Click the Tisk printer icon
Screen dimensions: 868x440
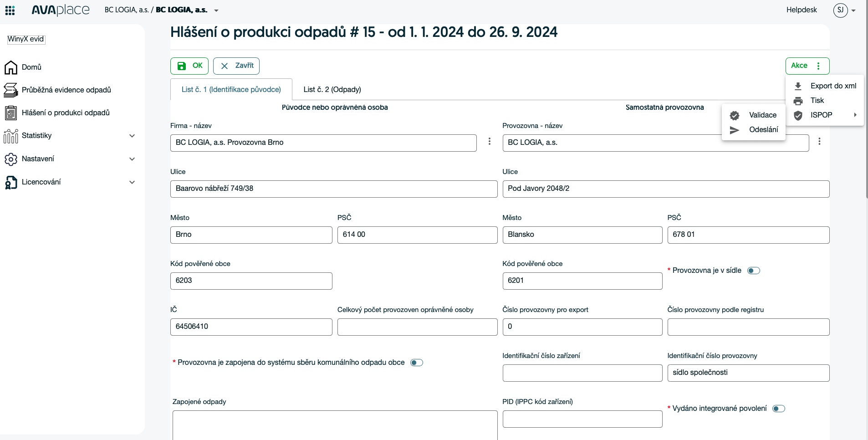coord(798,101)
